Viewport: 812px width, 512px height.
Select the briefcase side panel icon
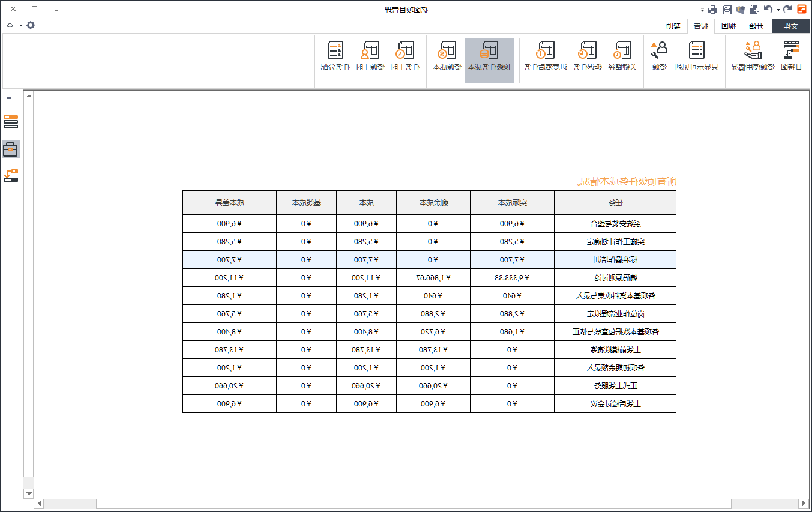(x=11, y=149)
